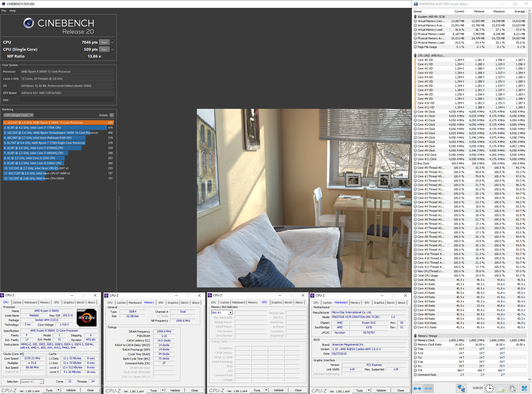The height and width of the screenshot is (394, 532).
Task: Open HWiNFO network monitors icon
Action: pos(461,388)
